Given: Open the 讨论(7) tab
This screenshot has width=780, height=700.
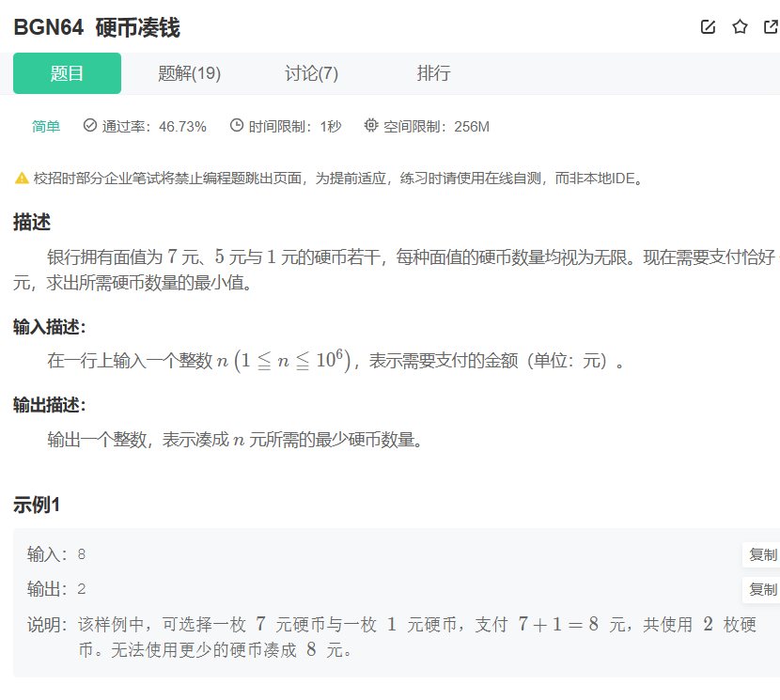Looking at the screenshot, I should point(311,73).
